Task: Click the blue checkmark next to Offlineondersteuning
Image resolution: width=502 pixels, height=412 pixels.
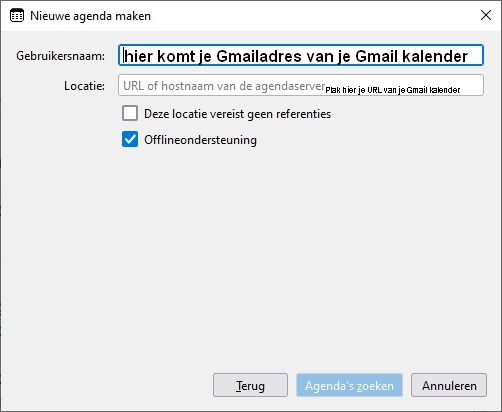Action: [130, 139]
